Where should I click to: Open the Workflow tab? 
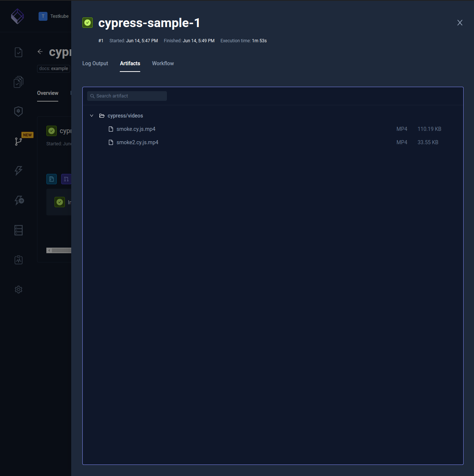163,63
